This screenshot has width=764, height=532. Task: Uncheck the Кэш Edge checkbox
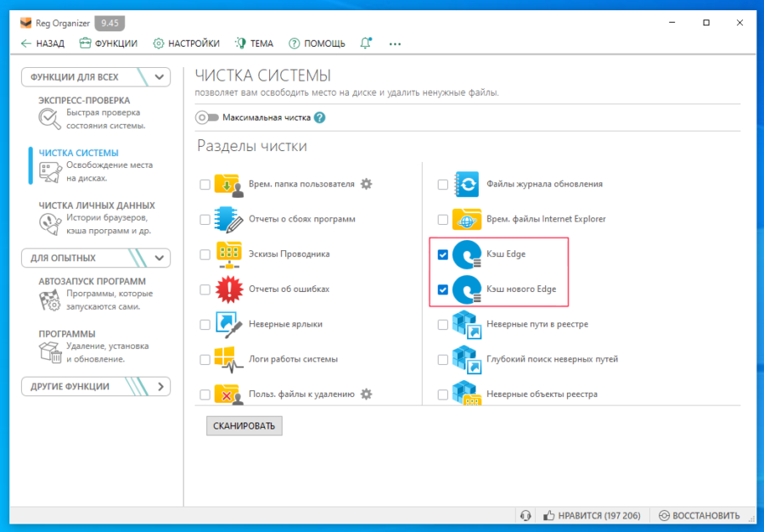442,255
